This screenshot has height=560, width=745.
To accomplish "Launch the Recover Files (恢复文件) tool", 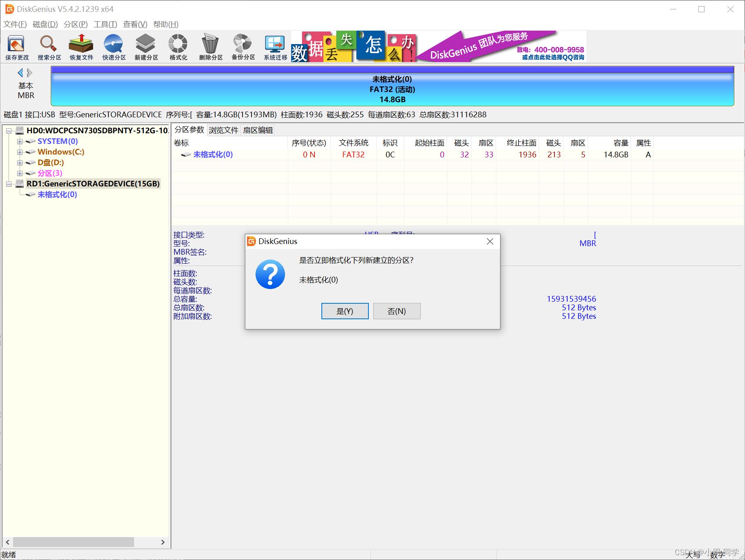I will tap(81, 47).
